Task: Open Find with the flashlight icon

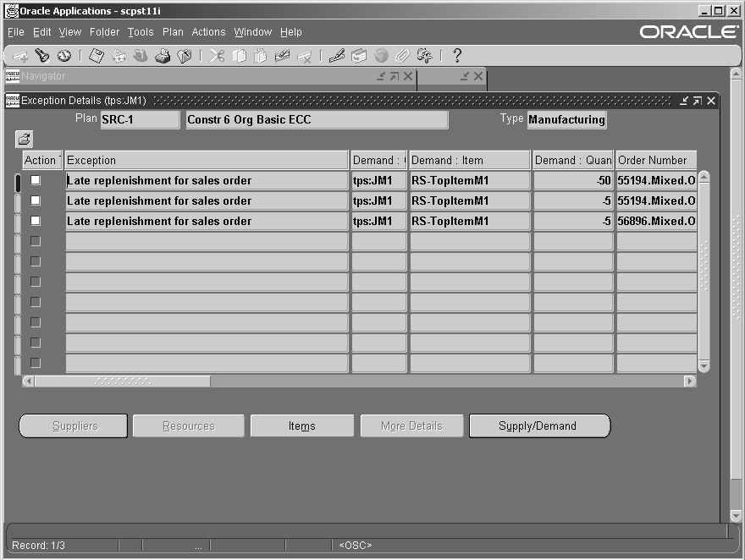Action: pyautogui.click(x=42, y=56)
